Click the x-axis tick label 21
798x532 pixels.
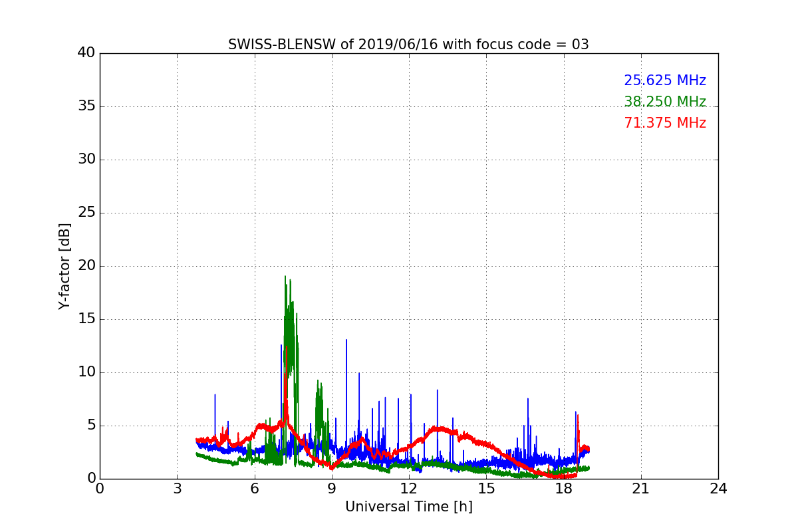(641, 489)
